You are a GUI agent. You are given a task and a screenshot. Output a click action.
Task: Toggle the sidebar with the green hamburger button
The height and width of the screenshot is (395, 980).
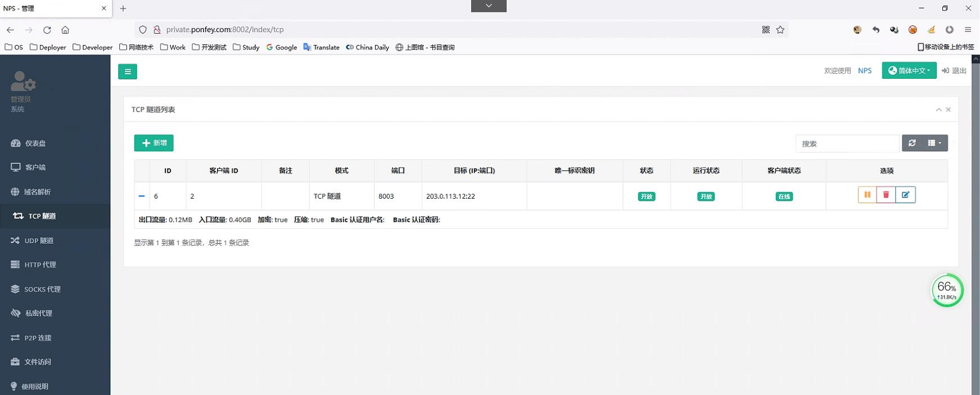pos(128,71)
